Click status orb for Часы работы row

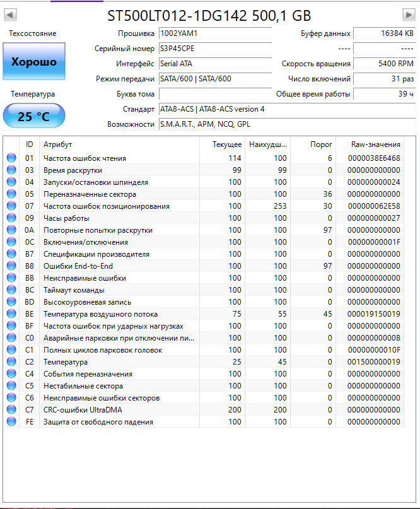pyautogui.click(x=11, y=218)
